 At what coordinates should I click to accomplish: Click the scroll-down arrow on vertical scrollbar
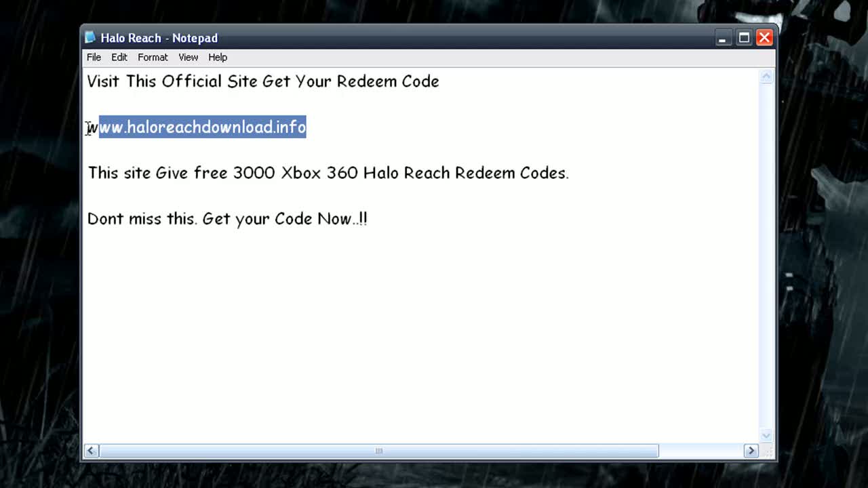coord(766,435)
